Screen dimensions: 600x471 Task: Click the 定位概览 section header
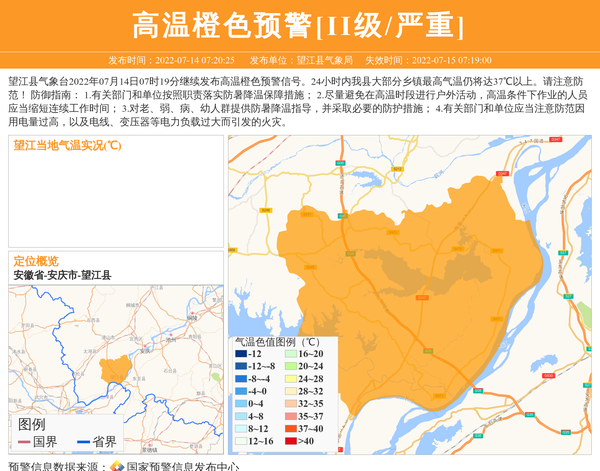tap(36, 261)
